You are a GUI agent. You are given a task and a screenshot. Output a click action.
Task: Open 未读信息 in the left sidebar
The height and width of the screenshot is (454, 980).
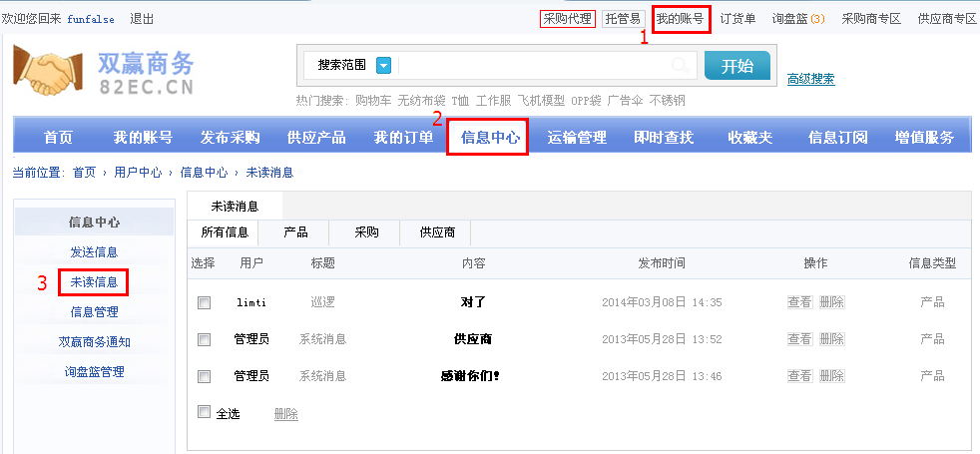94,282
